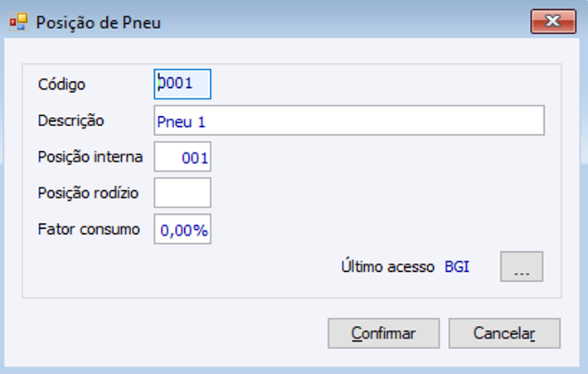Click the Fator consumo label
Viewport: 588px width, 374px height.
coord(90,230)
